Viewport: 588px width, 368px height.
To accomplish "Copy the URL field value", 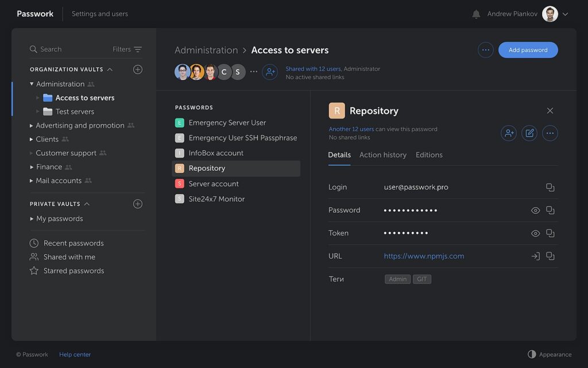I will pyautogui.click(x=550, y=256).
